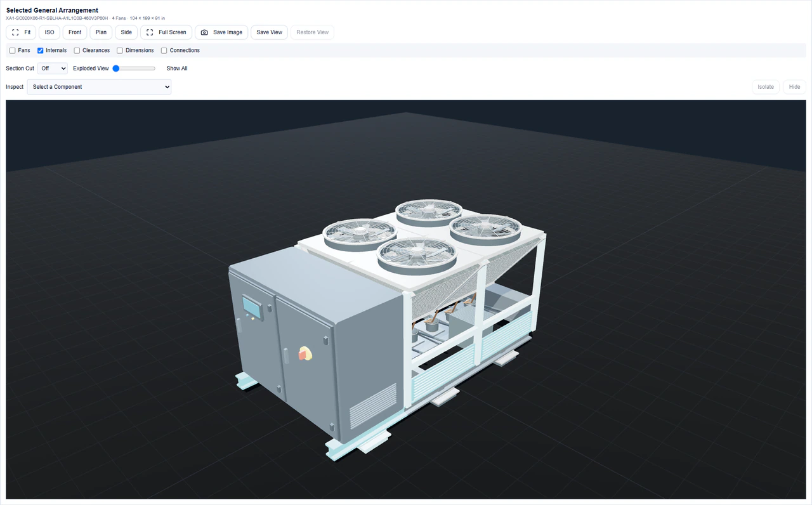Click the Save View button
This screenshot has height=505, width=812.
pyautogui.click(x=270, y=32)
